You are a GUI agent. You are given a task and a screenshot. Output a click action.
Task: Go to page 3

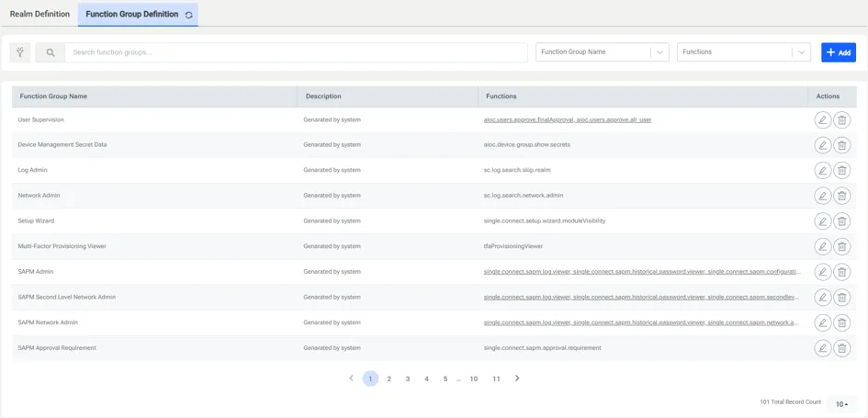408,378
